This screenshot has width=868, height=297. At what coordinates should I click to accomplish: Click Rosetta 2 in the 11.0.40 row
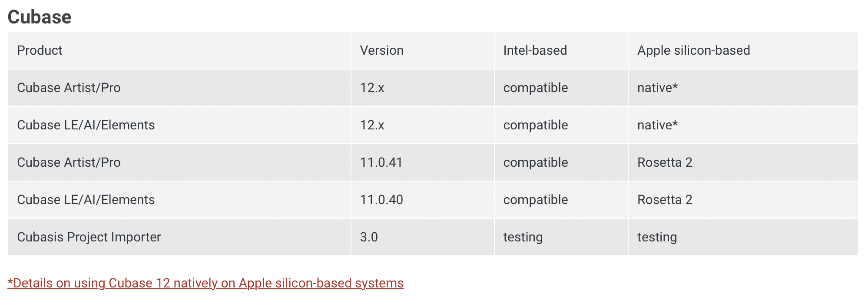664,200
